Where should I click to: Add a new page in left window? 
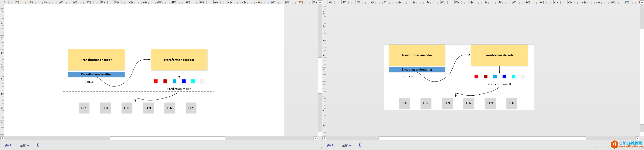click(x=38, y=145)
